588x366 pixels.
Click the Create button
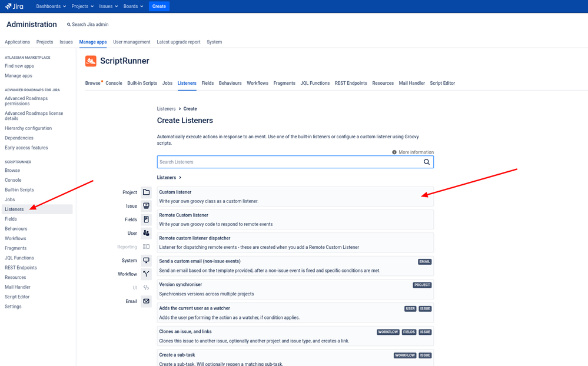[158, 6]
